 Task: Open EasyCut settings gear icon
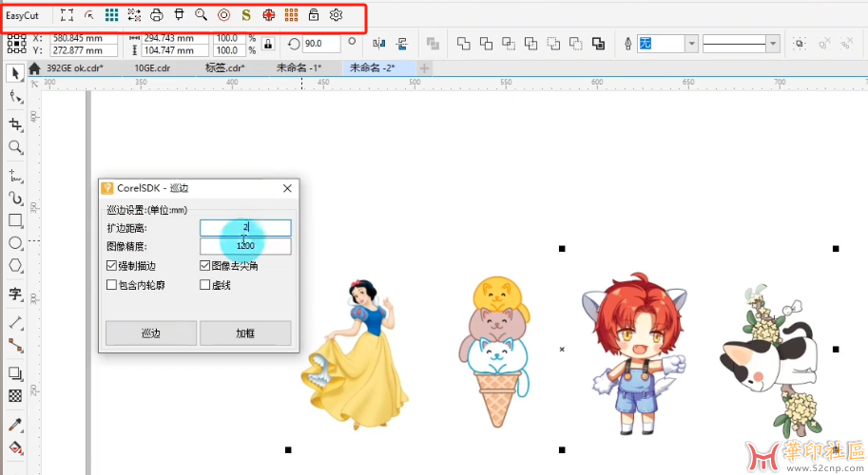336,15
